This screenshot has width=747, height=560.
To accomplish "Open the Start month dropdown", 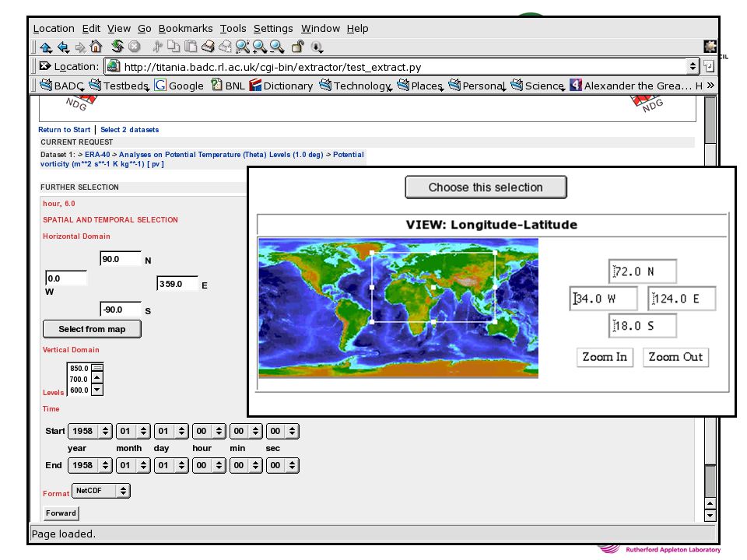I will (133, 431).
